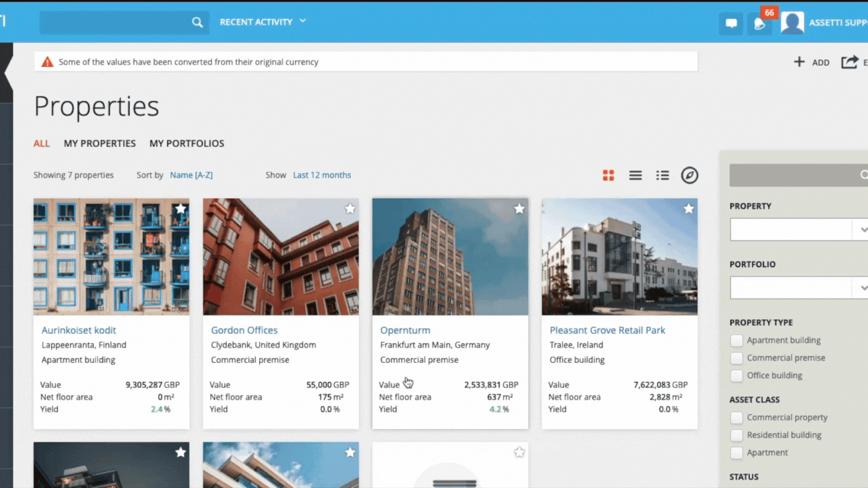Click the export share arrow icon
The image size is (868, 488).
(x=849, y=61)
